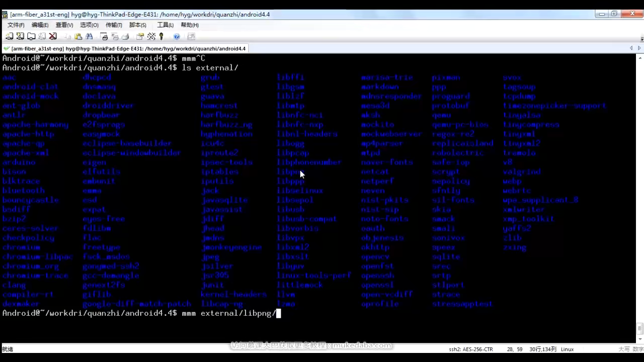644x362 pixels.
Task: Click the Print Selection toolbar icon
Action: (x=115, y=37)
